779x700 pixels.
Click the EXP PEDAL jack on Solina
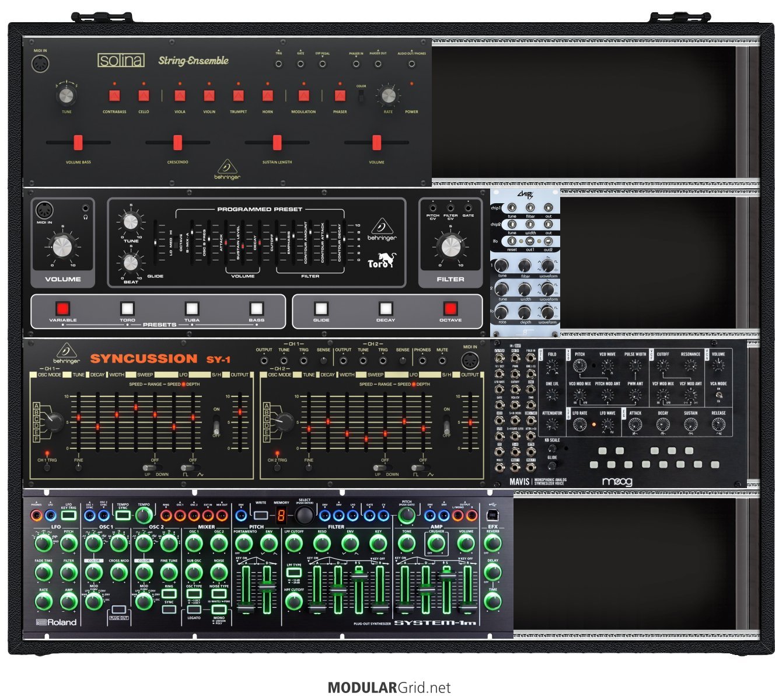click(323, 64)
